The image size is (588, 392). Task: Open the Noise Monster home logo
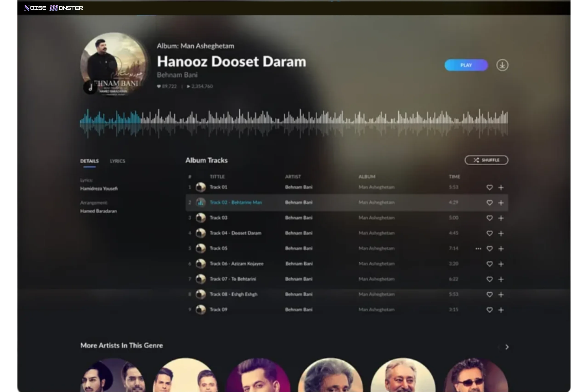(53, 8)
